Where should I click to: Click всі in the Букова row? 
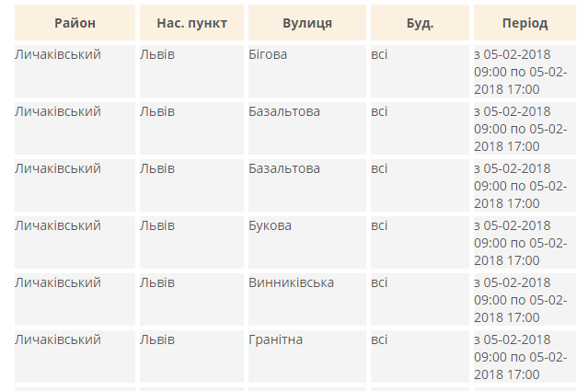379,225
